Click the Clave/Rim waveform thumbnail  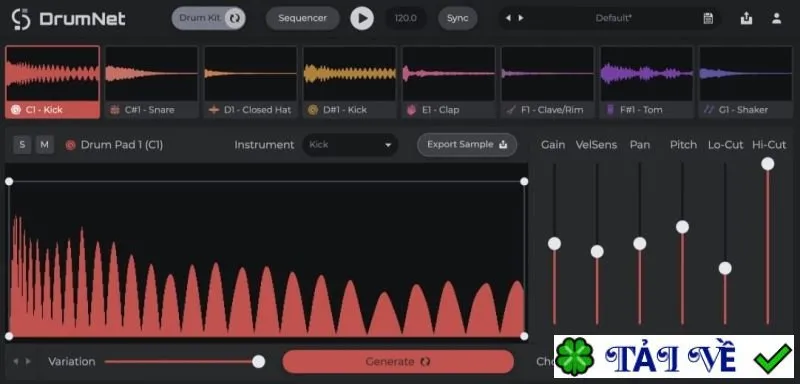tap(547, 74)
